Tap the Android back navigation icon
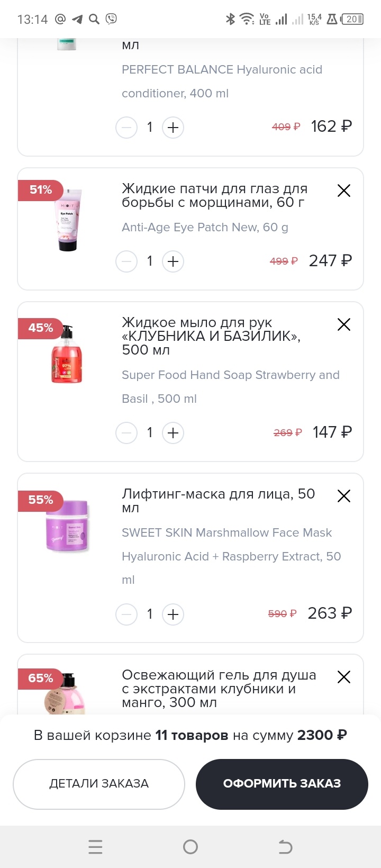The height and width of the screenshot is (868, 381). 285,847
